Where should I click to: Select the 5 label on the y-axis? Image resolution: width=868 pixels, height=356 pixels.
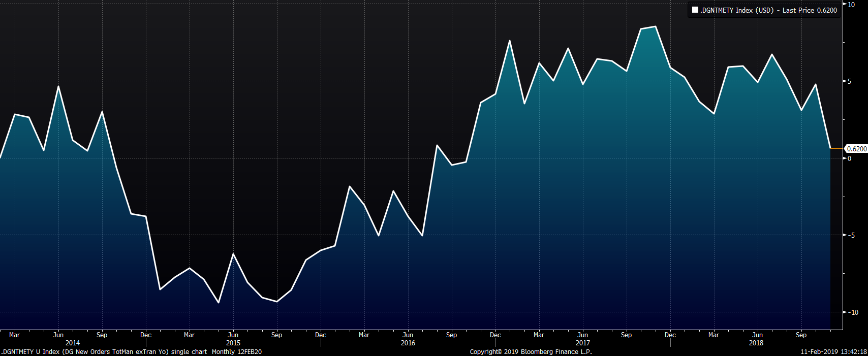[850, 81]
